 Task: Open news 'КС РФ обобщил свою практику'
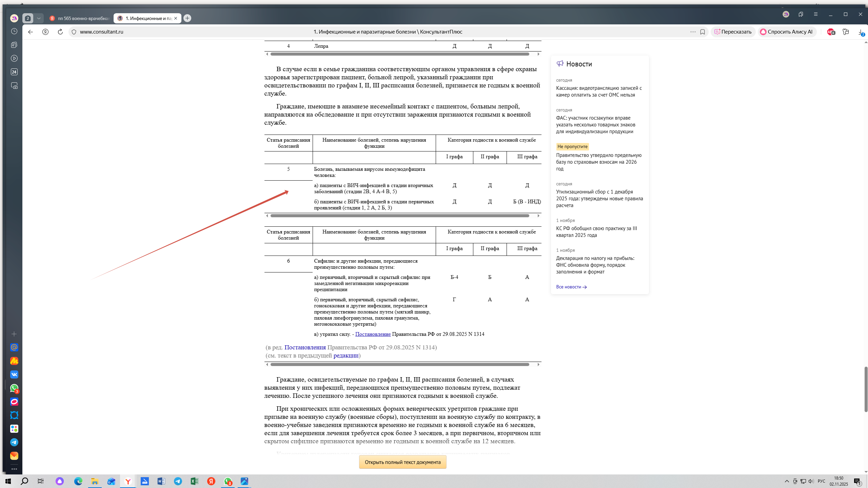pyautogui.click(x=597, y=232)
